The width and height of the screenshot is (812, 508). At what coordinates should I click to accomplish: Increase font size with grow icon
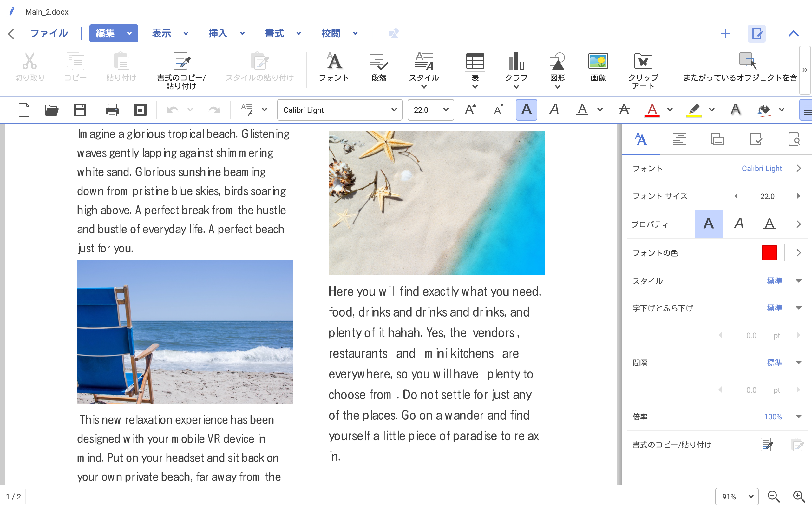tap(470, 109)
